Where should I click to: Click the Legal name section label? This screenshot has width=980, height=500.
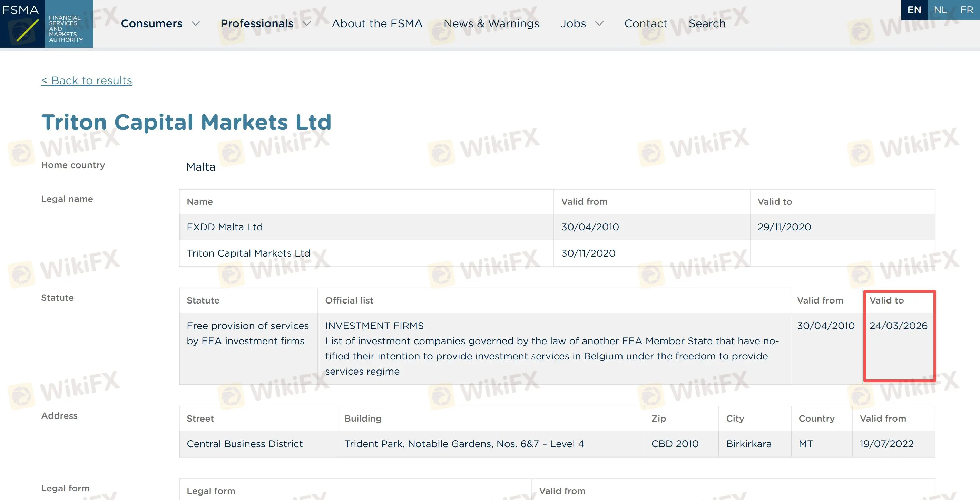[x=67, y=199]
